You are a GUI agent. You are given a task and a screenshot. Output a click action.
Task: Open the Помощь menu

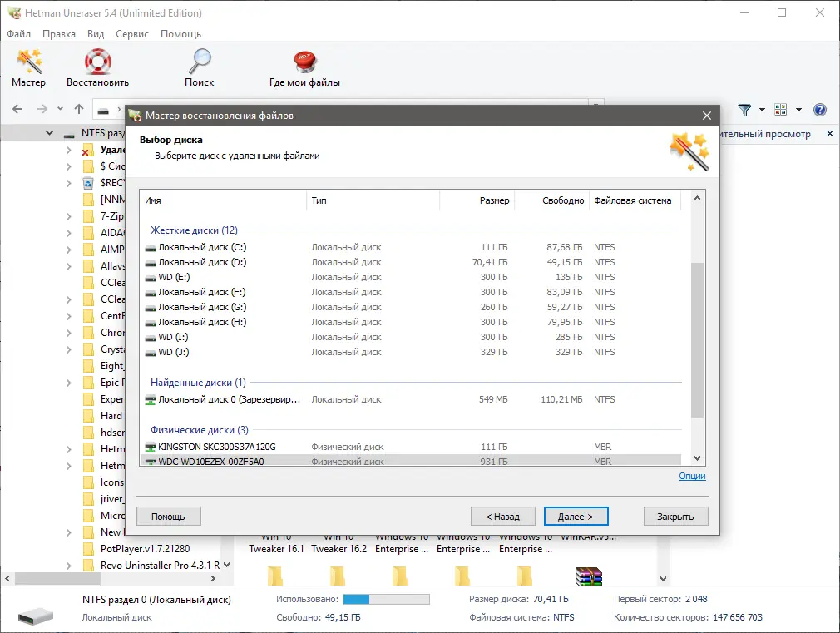coord(181,34)
